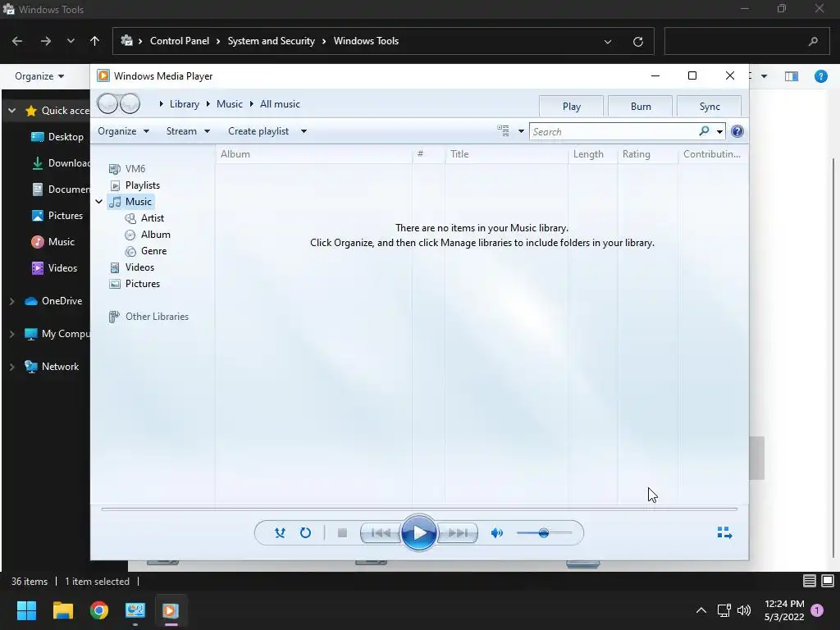This screenshot has height=630, width=840.
Task: Collapse the Music tree node
Action: click(99, 202)
